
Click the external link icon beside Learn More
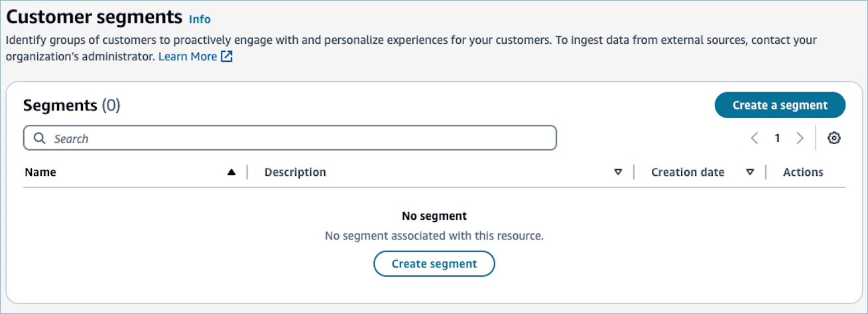227,56
